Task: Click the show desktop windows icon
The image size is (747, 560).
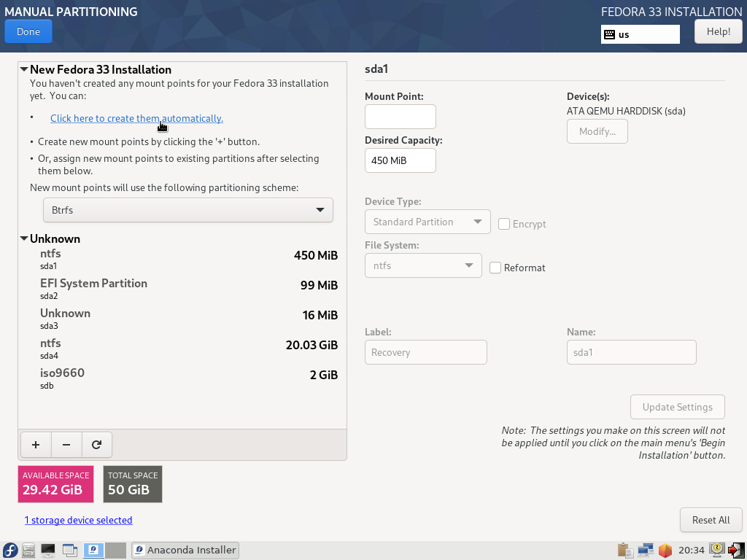Action: [x=70, y=551]
